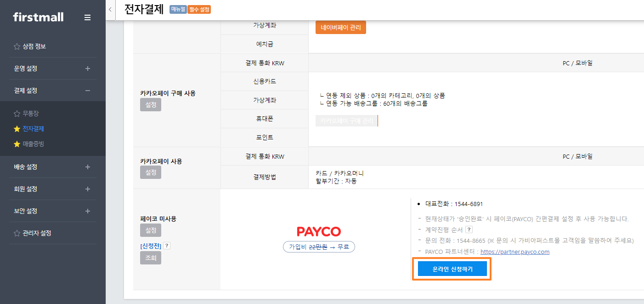Click yellow star icon next to 전자결제
The height and width of the screenshot is (304, 644).
pos(17,129)
